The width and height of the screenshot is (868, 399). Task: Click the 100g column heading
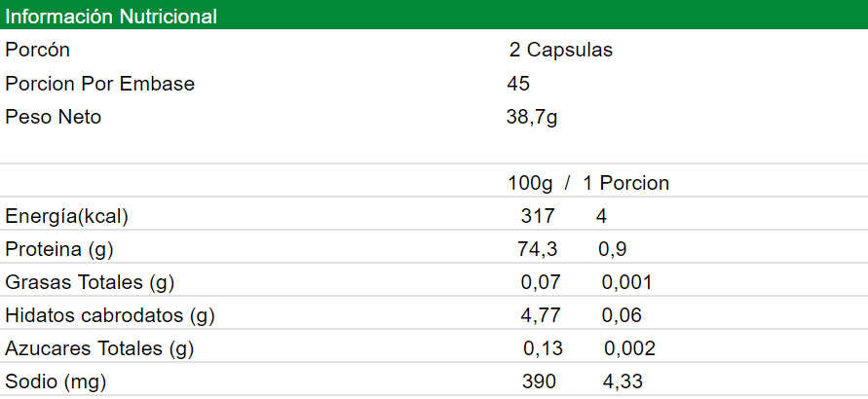(x=530, y=183)
